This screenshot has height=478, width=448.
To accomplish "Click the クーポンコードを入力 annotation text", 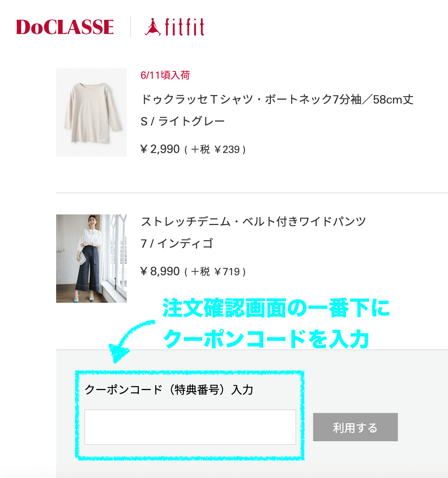I will click(x=266, y=339).
